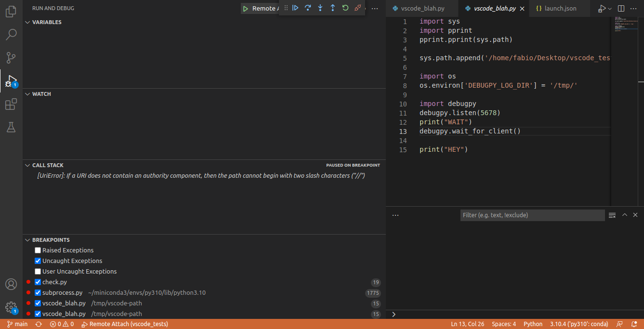644x329 pixels.
Task: Click Ln 13, Col 26 indicator
Action: tap(467, 324)
